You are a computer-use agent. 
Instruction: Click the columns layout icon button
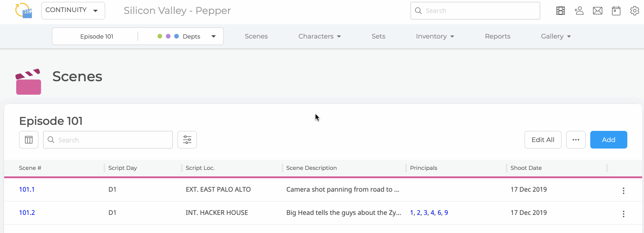pos(29,140)
